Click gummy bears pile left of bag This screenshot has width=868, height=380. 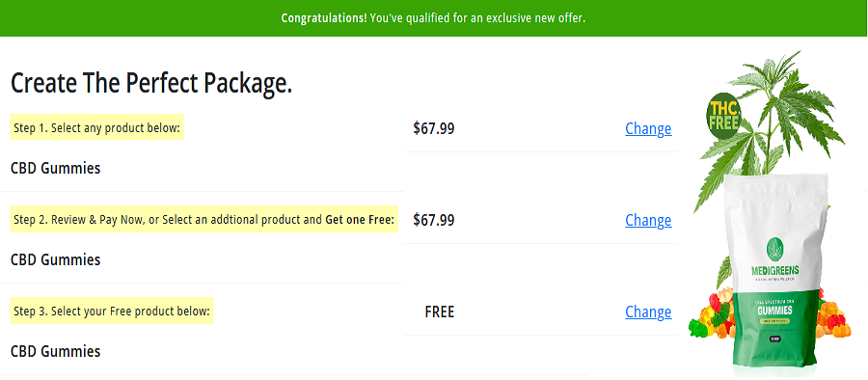[x=712, y=317]
